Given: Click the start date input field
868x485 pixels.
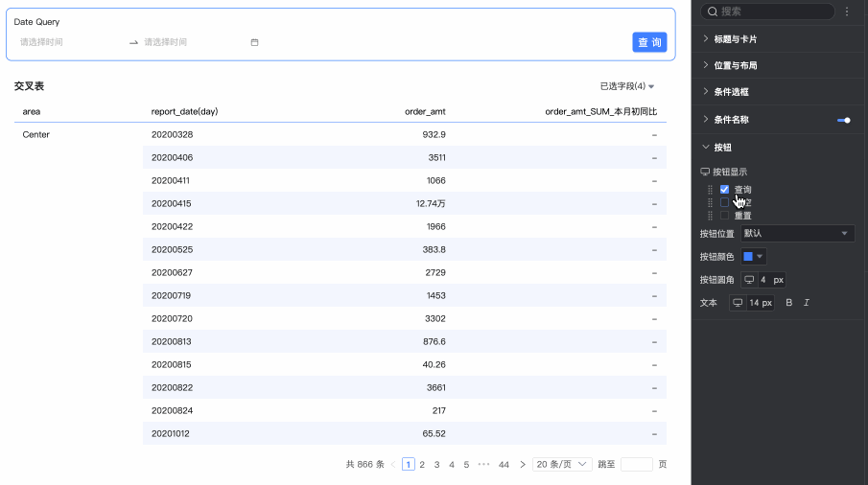Looking at the screenshot, I should [x=71, y=42].
